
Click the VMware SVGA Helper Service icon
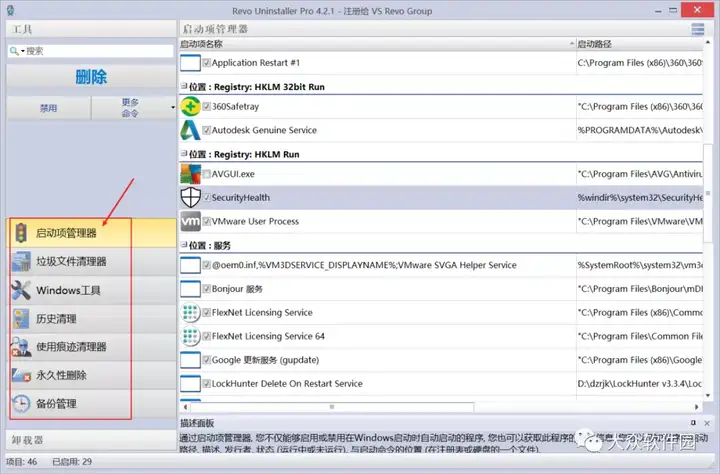[x=190, y=265]
